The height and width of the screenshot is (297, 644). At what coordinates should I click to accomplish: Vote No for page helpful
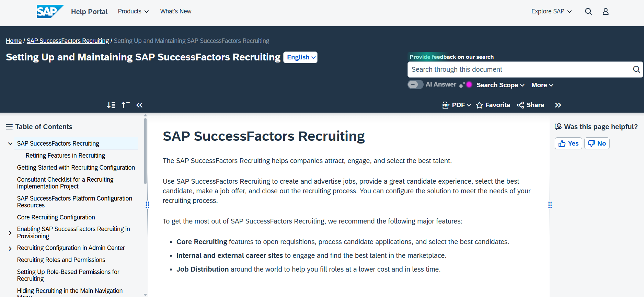point(597,144)
